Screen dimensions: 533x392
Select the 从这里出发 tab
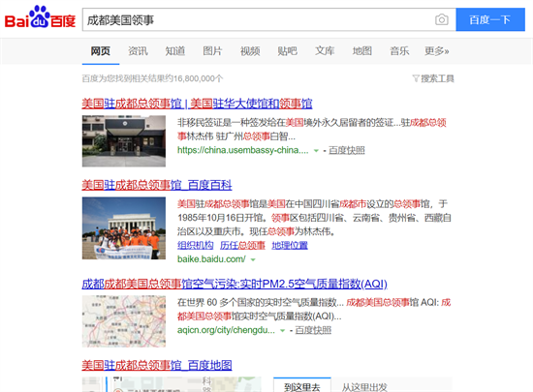coord(364,386)
